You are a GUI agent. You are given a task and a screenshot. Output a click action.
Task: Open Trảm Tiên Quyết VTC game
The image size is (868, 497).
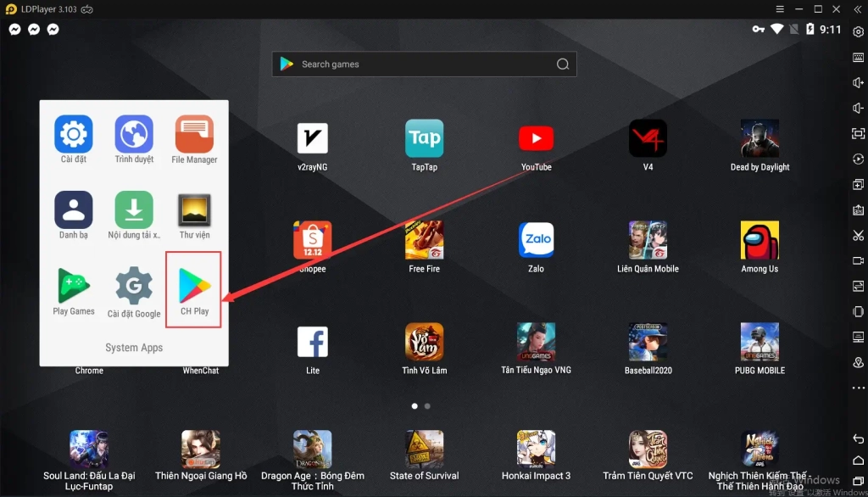tap(648, 449)
